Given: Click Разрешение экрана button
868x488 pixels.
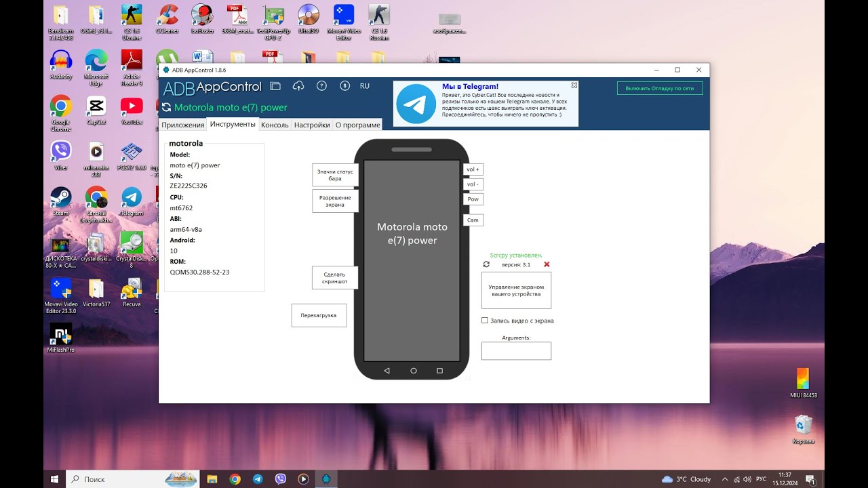Looking at the screenshot, I should click(335, 201).
